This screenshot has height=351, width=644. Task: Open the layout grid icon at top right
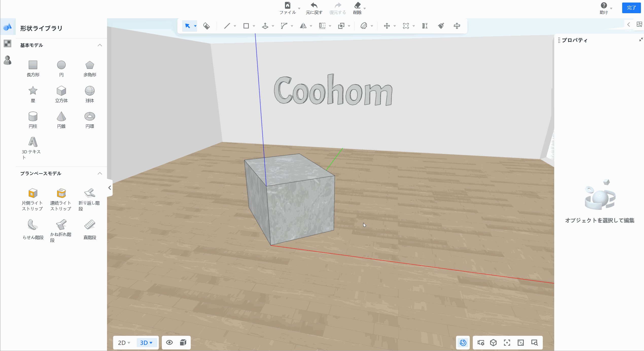639,24
